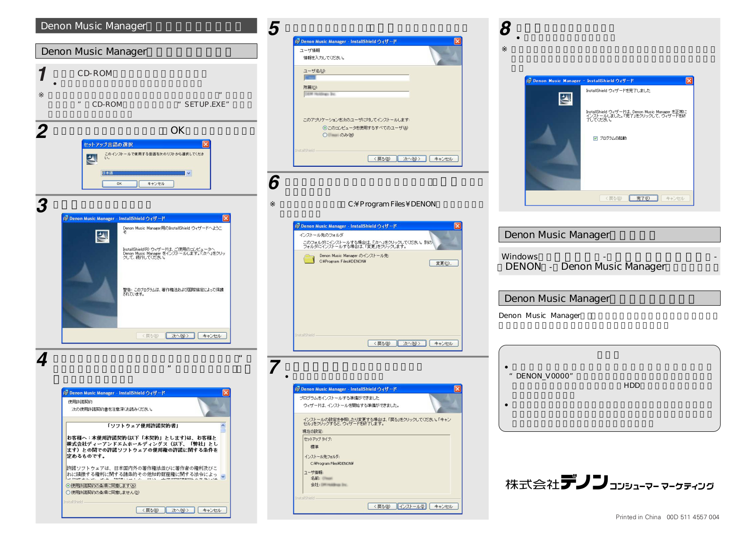The image size is (756, 540).
Task: Close the installation complete dialog window
Action: click(689, 81)
